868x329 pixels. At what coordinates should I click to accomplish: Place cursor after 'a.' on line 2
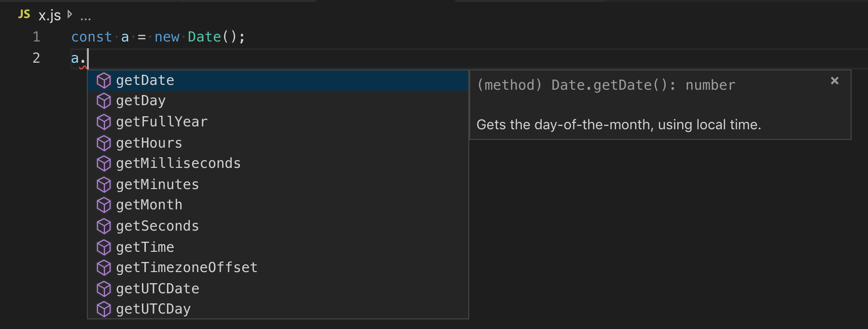coord(87,58)
